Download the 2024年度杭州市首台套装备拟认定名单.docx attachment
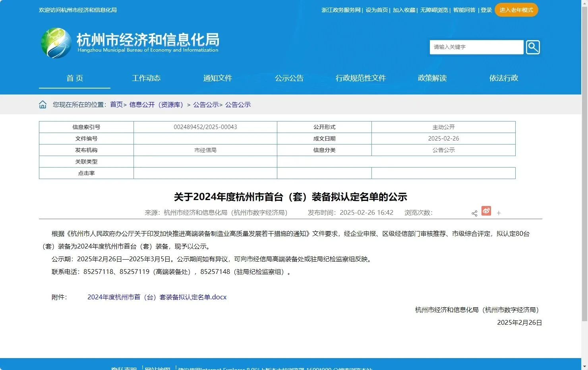The image size is (588, 370). pos(157,297)
